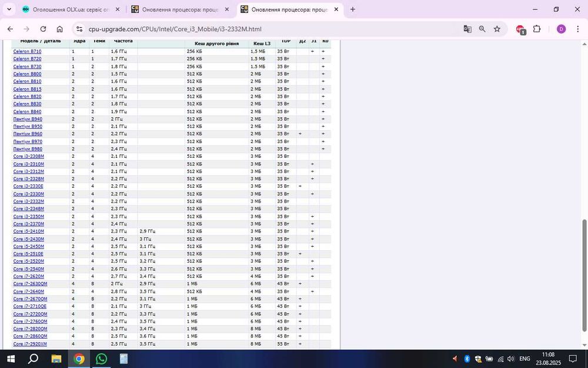The height and width of the screenshot is (368, 588).
Task: Close the middle processor upgrade tab
Action: (x=226, y=9)
